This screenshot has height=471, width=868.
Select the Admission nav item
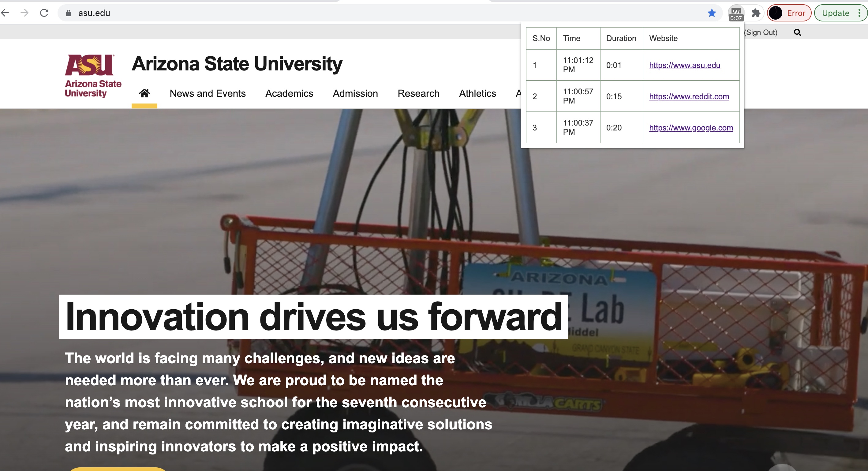355,93
